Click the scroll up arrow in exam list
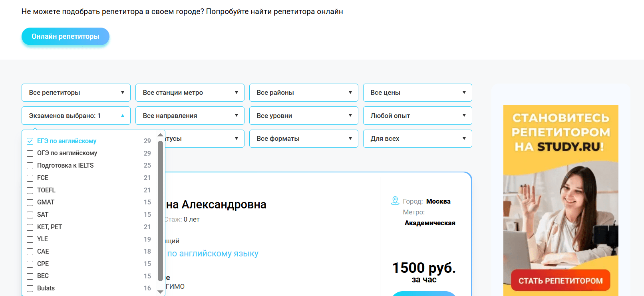 tap(161, 135)
